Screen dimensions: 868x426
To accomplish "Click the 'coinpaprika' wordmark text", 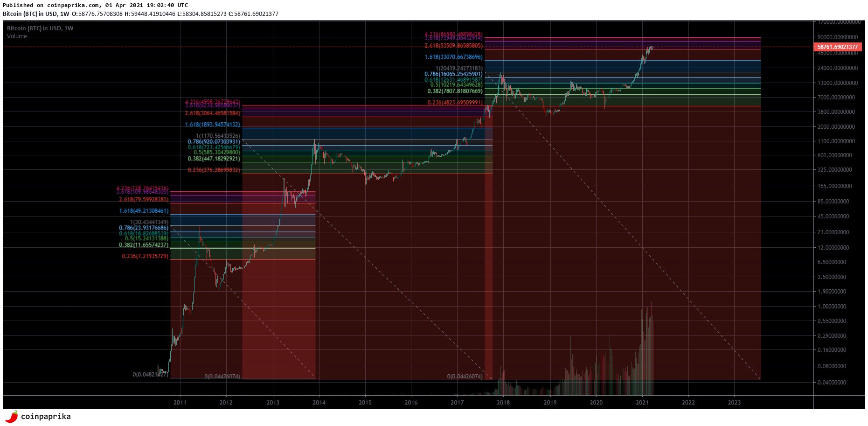I will point(46,416).
